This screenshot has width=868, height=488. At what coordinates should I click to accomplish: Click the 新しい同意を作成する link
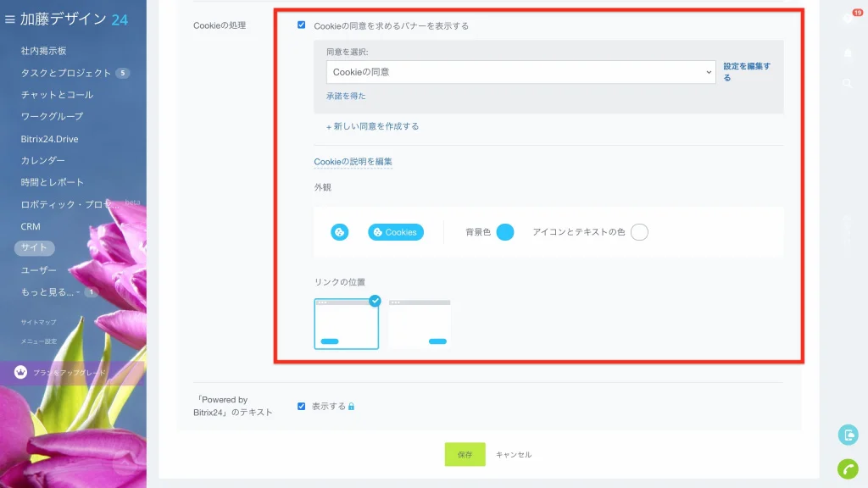pyautogui.click(x=373, y=126)
